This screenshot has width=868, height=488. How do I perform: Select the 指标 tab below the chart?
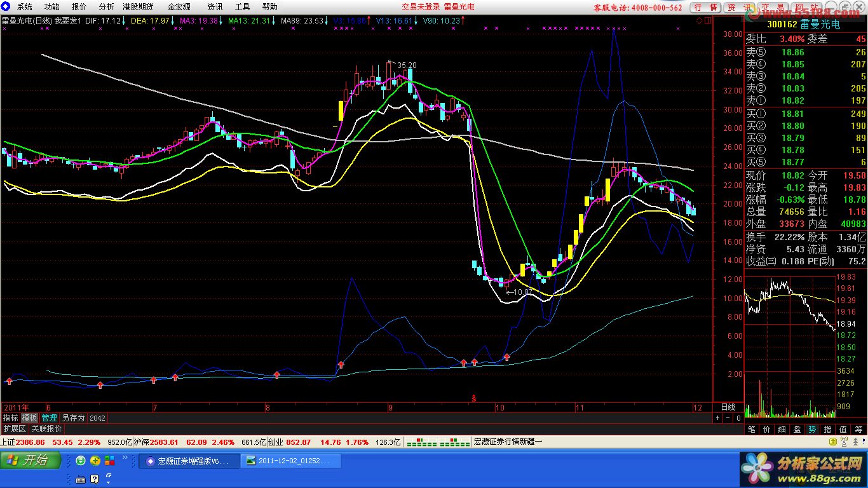(x=11, y=417)
